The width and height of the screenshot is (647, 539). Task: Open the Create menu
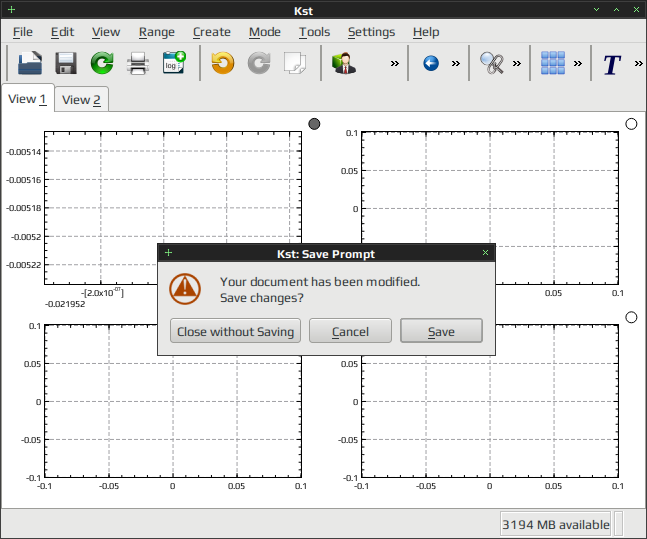point(212,32)
